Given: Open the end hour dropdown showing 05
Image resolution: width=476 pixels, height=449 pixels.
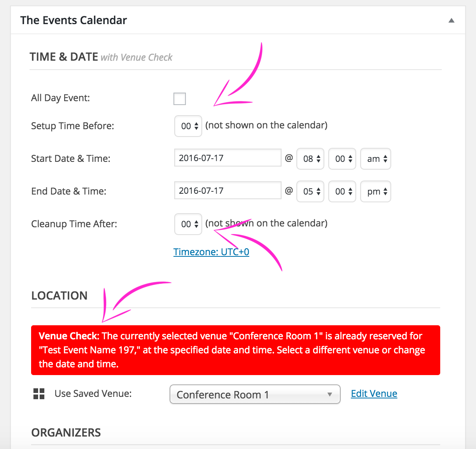Looking at the screenshot, I should pyautogui.click(x=310, y=191).
